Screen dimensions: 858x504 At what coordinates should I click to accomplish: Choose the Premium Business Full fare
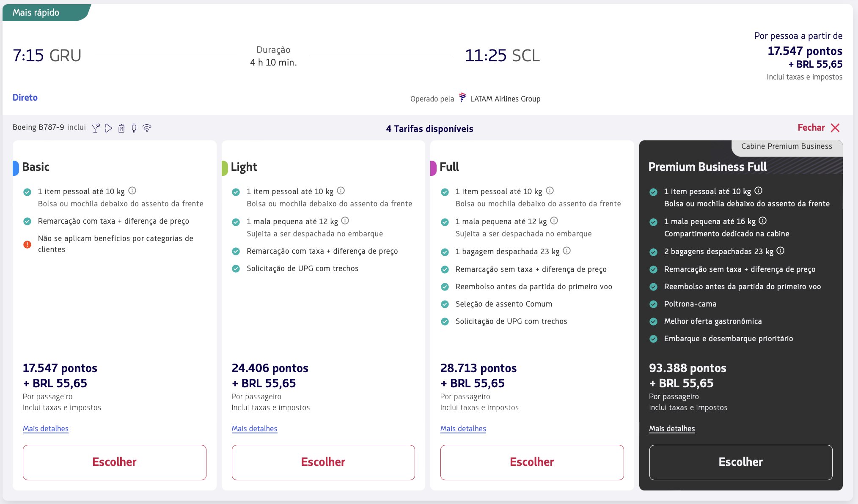pos(741,462)
